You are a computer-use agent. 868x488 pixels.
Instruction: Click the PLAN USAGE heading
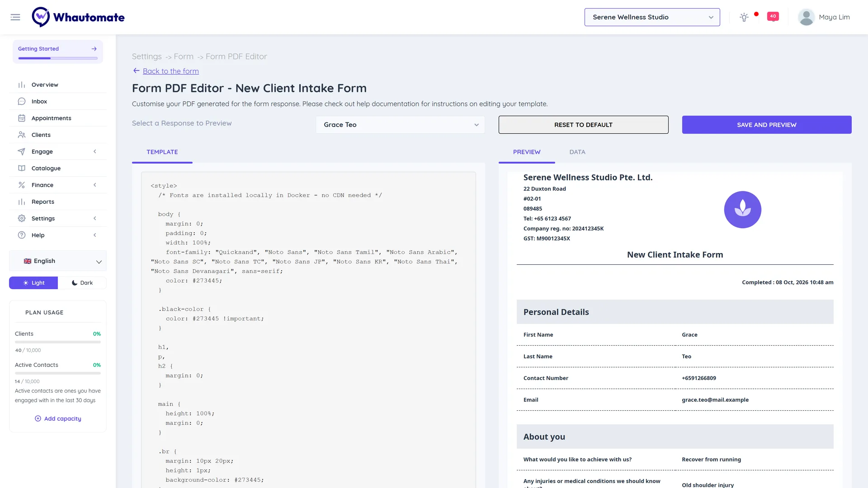click(x=44, y=313)
